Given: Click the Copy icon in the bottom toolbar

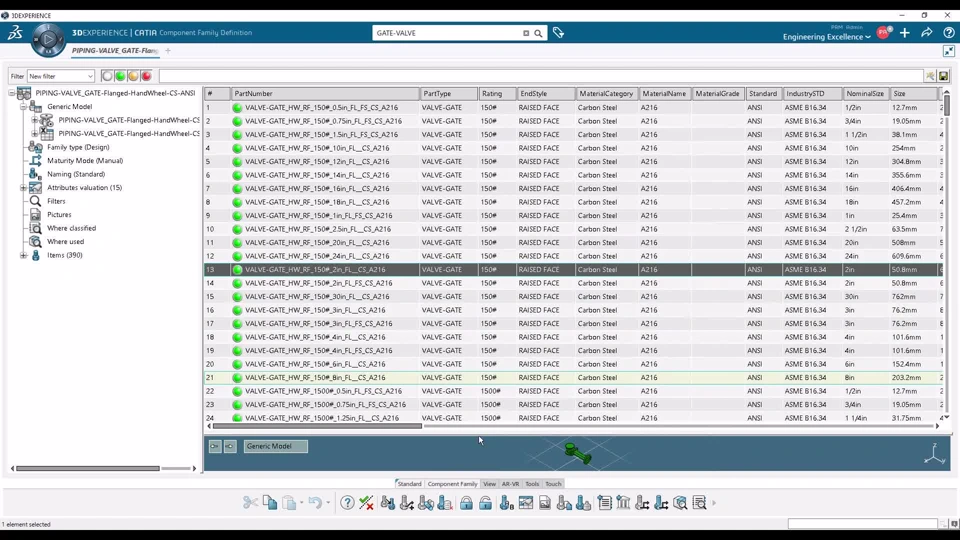Looking at the screenshot, I should pos(270,503).
